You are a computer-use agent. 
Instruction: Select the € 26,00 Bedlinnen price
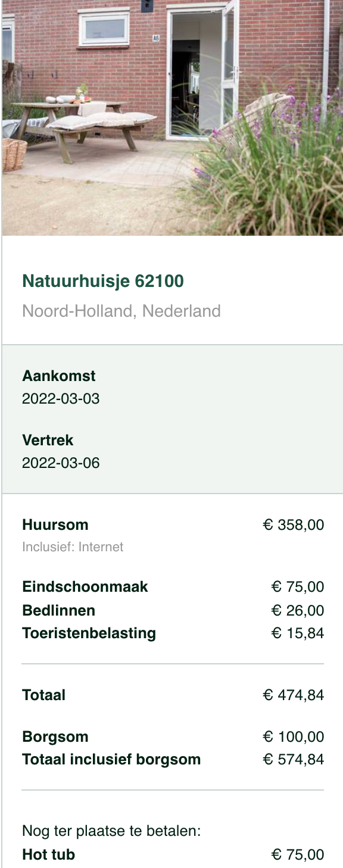coord(298,610)
